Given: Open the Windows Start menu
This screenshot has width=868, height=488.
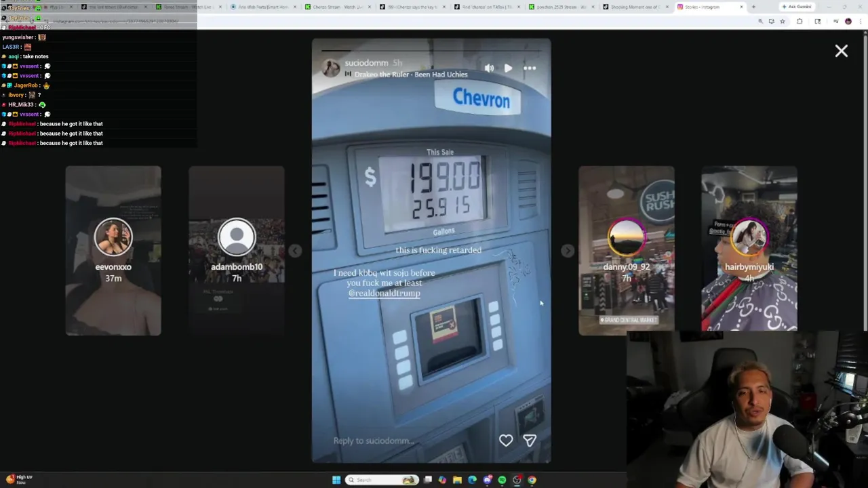Looking at the screenshot, I should (336, 480).
